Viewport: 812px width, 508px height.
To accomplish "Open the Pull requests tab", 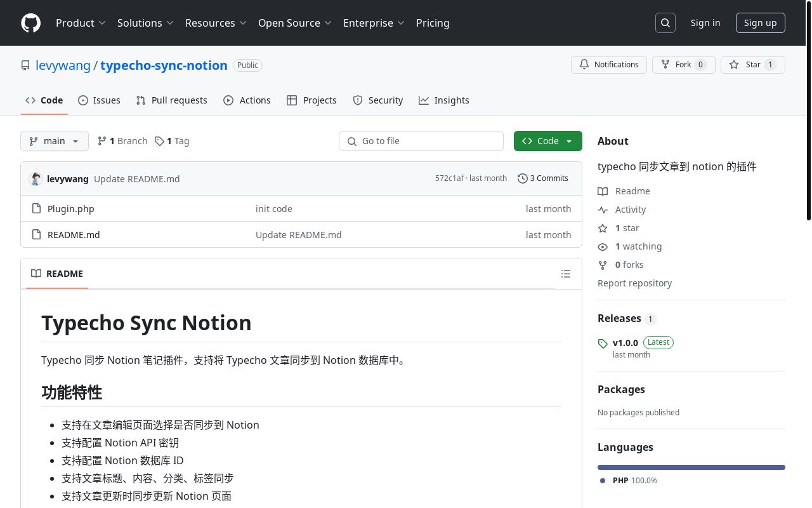I will (x=171, y=100).
